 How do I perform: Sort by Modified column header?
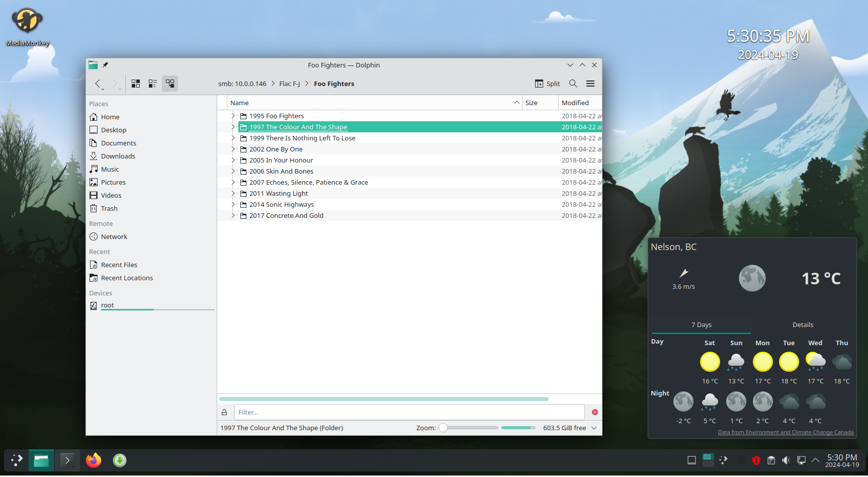[580, 103]
